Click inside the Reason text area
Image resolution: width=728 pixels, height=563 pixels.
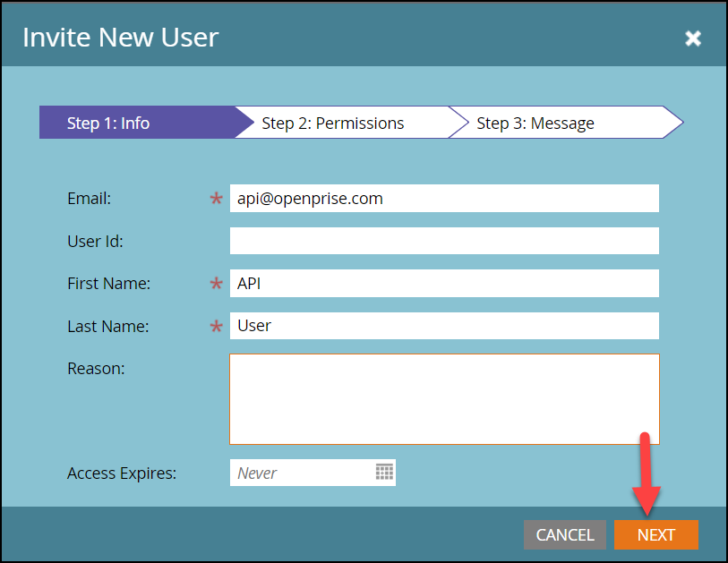click(x=443, y=399)
